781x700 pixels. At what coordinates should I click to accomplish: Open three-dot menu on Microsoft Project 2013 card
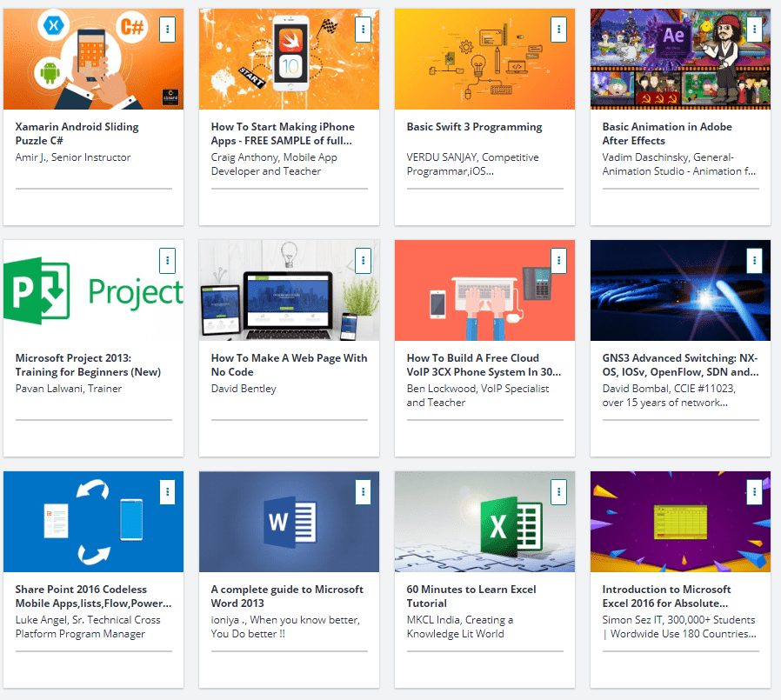tap(168, 260)
